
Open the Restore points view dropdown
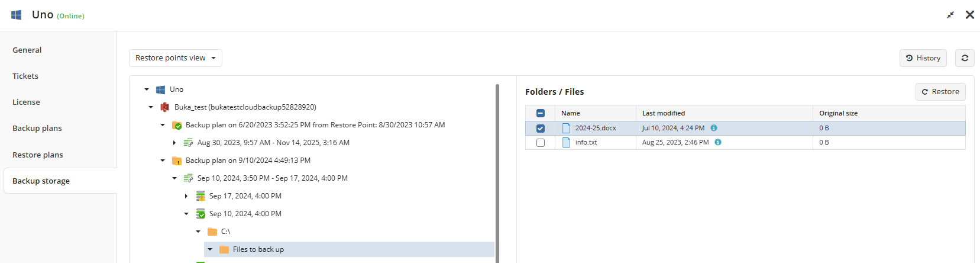176,58
